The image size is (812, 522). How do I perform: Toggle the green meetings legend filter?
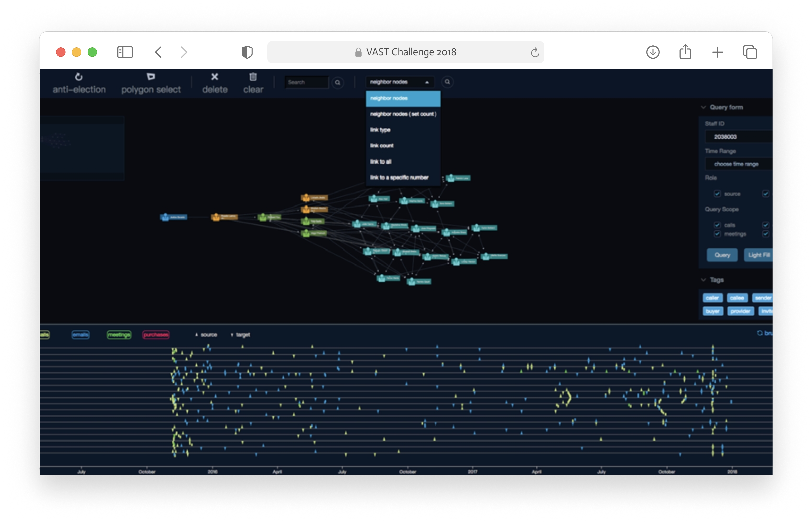pos(119,335)
